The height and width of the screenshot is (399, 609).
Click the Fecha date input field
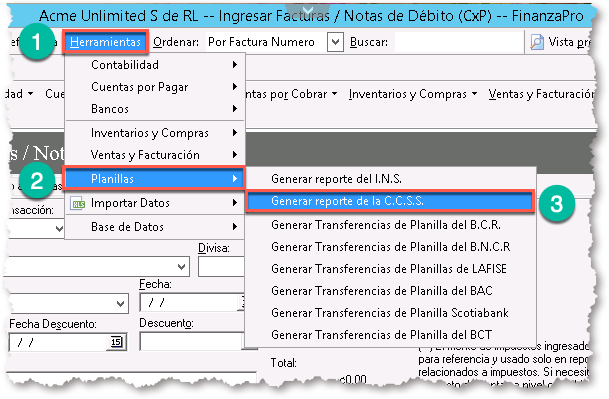[192, 303]
